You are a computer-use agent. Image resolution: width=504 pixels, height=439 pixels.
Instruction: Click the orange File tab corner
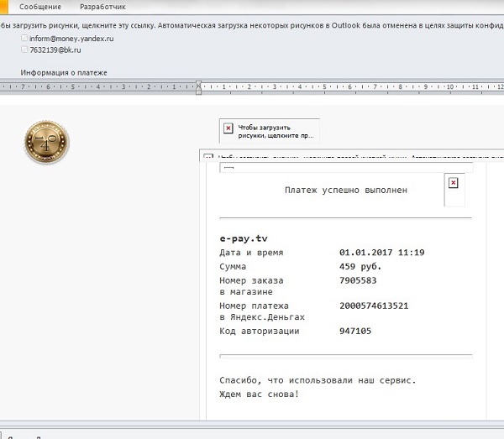point(4,7)
